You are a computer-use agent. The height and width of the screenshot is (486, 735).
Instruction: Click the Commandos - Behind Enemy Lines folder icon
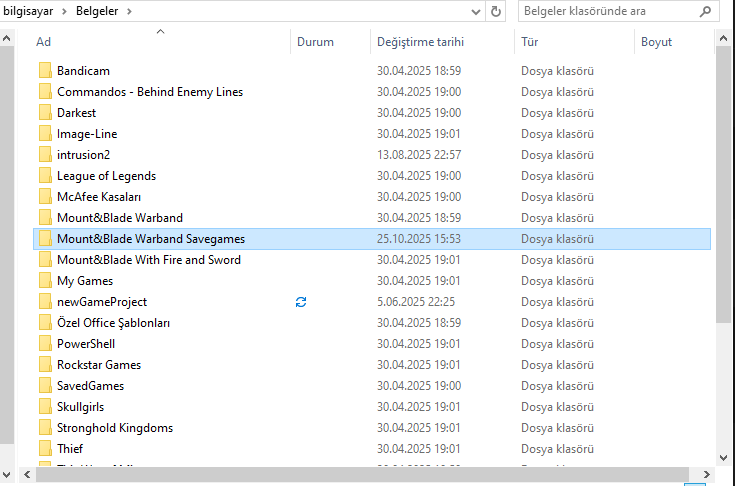(x=45, y=92)
